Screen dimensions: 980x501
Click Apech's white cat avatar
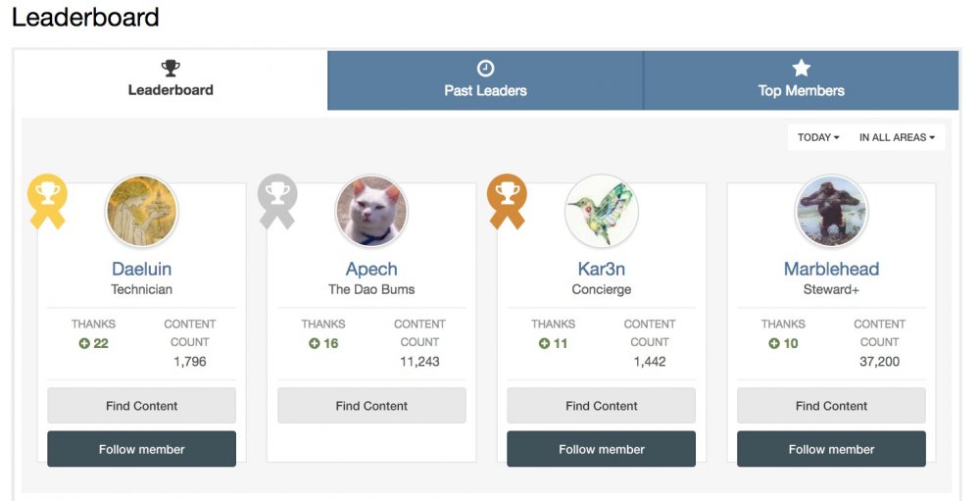pyautogui.click(x=371, y=211)
